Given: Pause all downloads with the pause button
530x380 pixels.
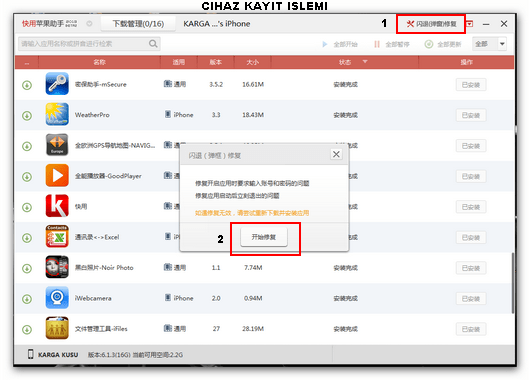Looking at the screenshot, I should pyautogui.click(x=392, y=44).
